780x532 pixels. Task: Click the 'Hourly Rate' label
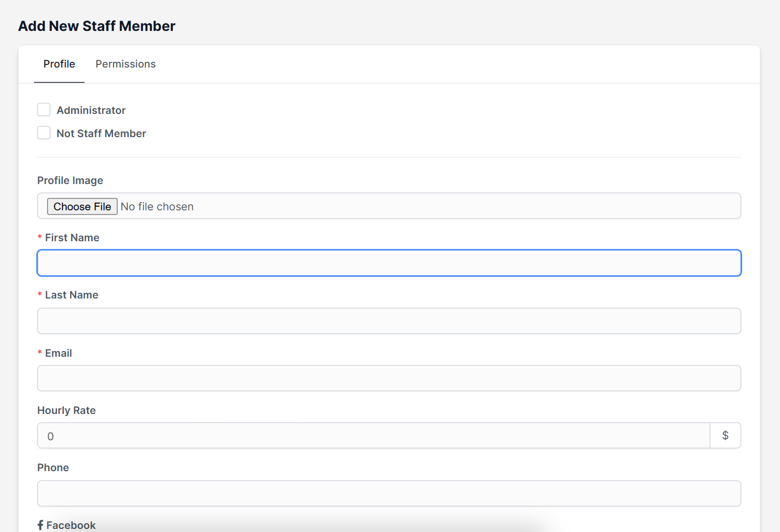(x=67, y=410)
